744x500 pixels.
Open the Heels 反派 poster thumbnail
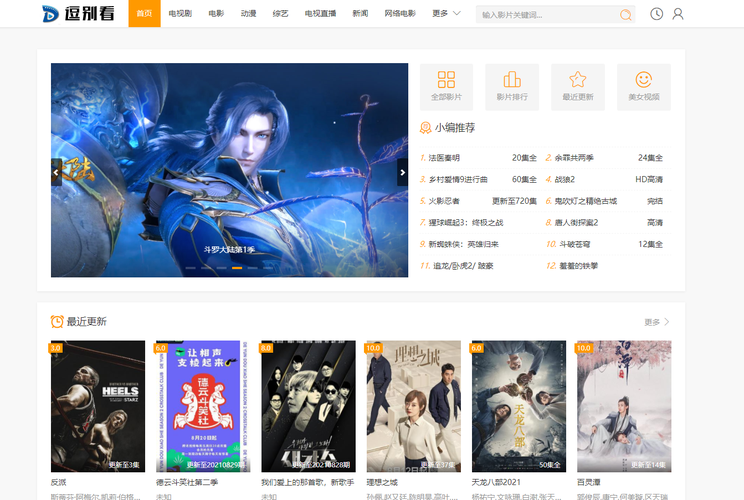click(98, 406)
